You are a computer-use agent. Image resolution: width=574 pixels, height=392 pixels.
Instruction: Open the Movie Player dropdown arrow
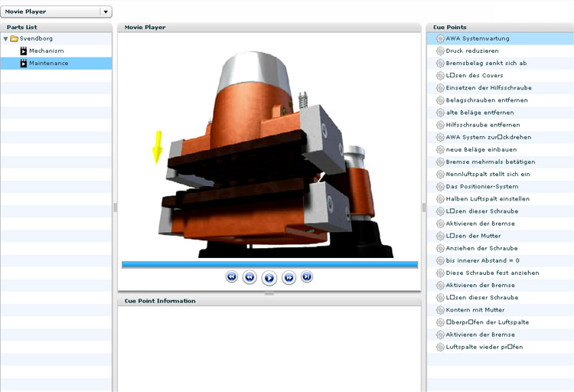(x=106, y=11)
